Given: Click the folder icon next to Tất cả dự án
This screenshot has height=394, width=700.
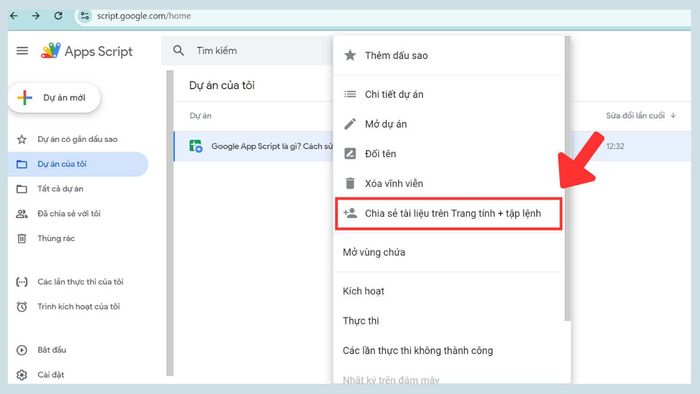Looking at the screenshot, I should pos(21,189).
